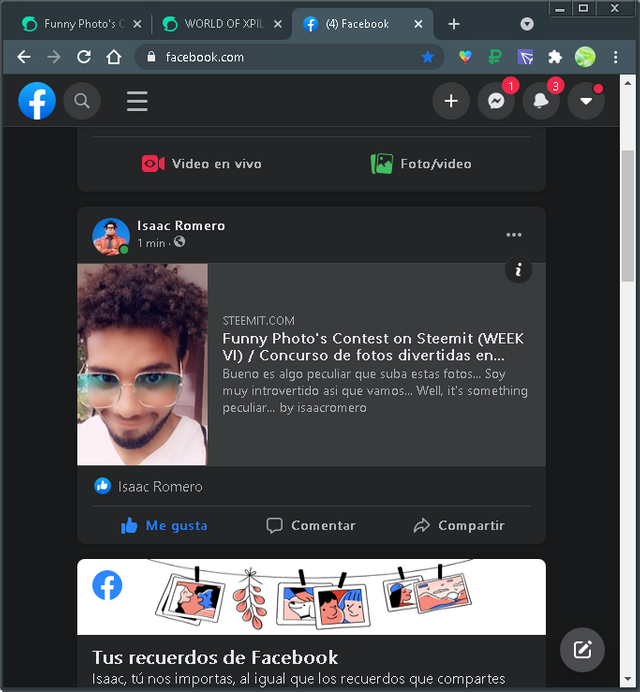
Task: Toggle the bookmark star for this page
Action: (427, 57)
